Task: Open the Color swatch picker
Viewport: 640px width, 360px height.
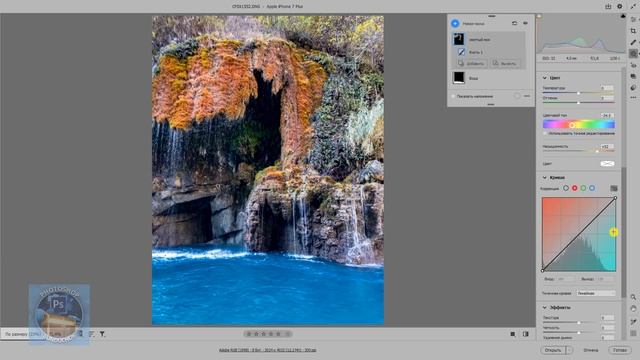Action: (x=607, y=164)
